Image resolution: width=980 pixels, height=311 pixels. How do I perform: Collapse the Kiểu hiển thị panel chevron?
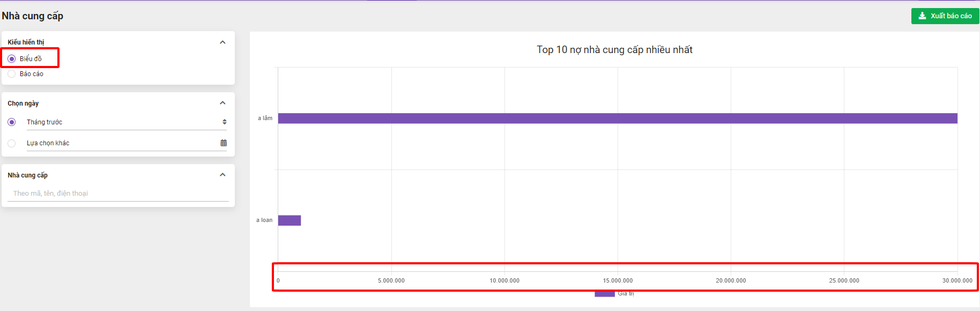(222, 42)
